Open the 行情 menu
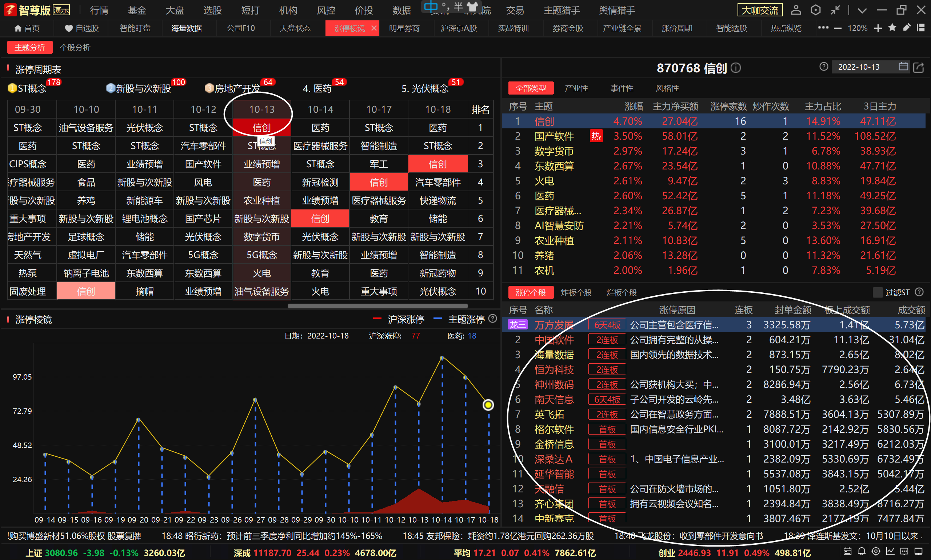This screenshot has width=931, height=560. click(99, 10)
